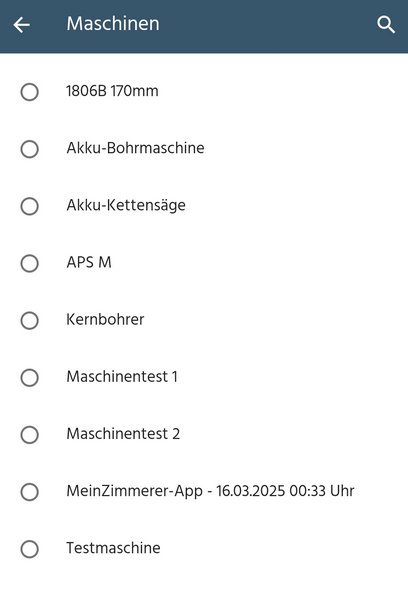Tap the Akku-Bohrmaschine text entry
This screenshot has width=408, height=595.
pyautogui.click(x=135, y=148)
